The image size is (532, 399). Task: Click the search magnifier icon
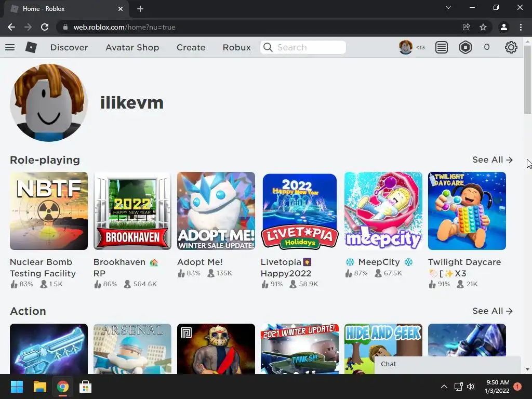[268, 47]
